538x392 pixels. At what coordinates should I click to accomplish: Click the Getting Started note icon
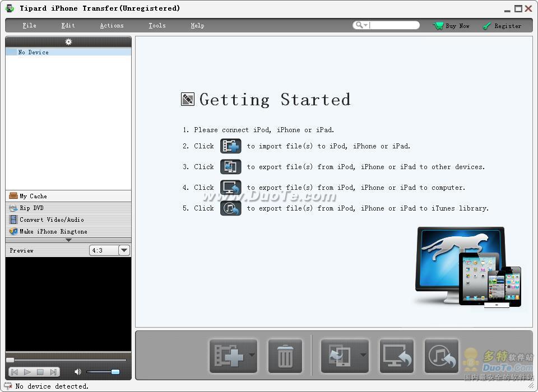188,99
